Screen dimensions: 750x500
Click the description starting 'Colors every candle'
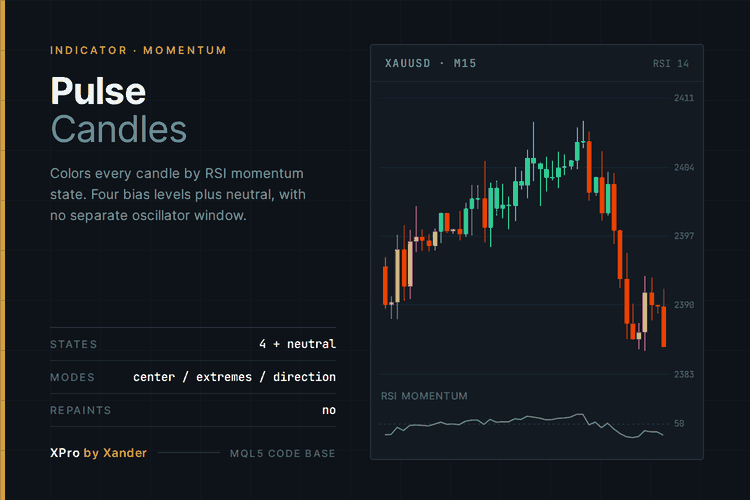point(178,194)
